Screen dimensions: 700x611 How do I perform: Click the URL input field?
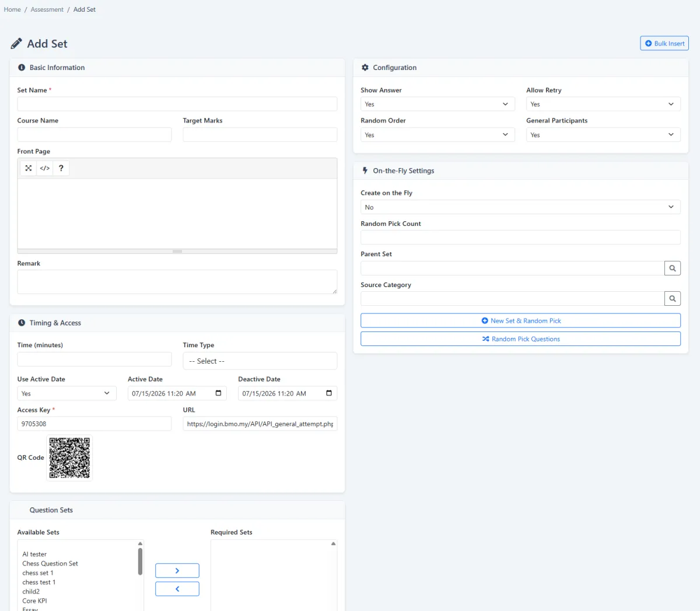tap(260, 424)
